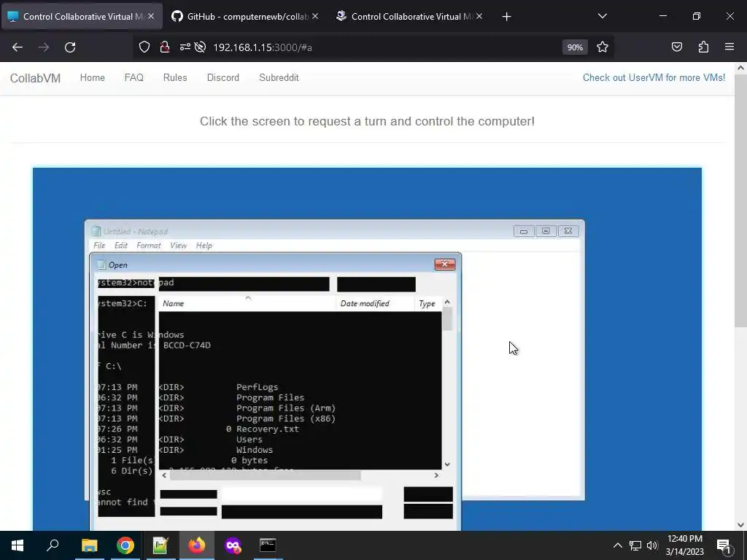Image resolution: width=747 pixels, height=560 pixels.
Task: Open File Explorer from the taskbar
Action: tap(89, 545)
